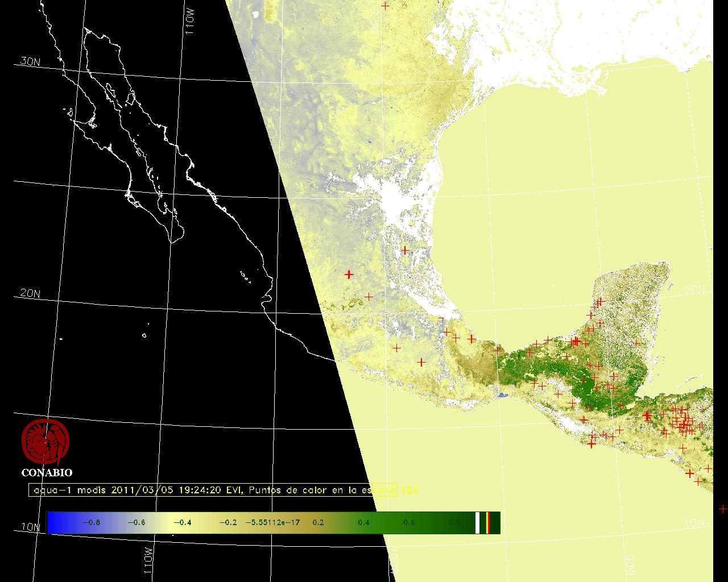Click the 20N latitude label on left side
Image resolution: width=728 pixels, height=582 pixels.
(x=30, y=293)
